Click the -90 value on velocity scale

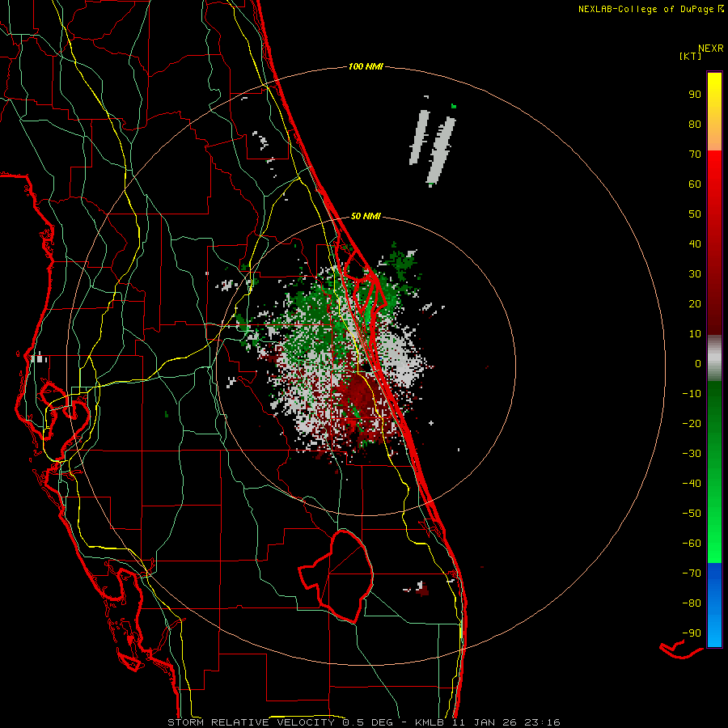pos(692,633)
